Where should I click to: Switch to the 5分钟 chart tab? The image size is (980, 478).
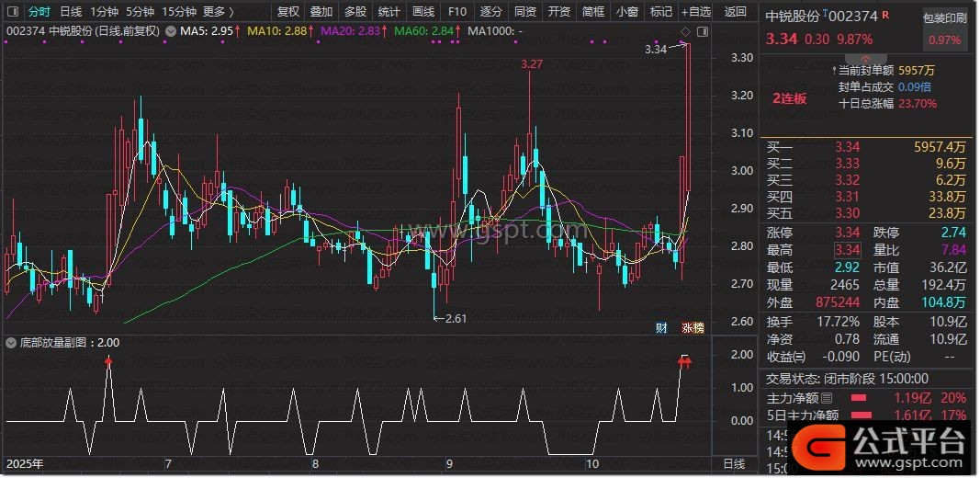click(140, 12)
